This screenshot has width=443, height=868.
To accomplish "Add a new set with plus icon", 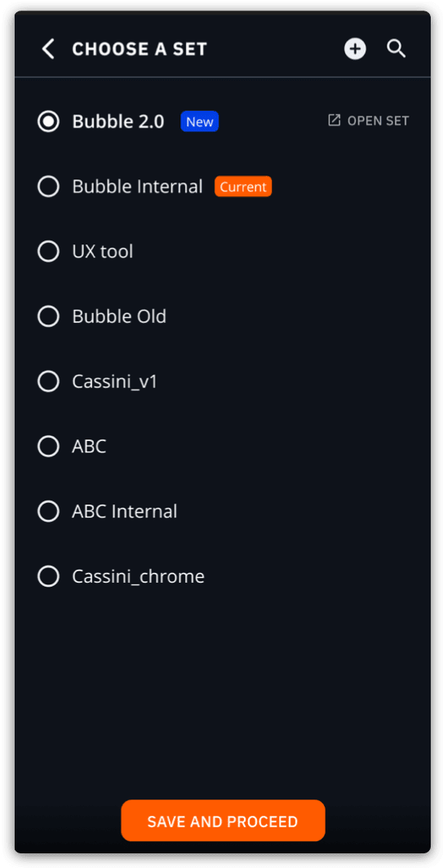I will pyautogui.click(x=355, y=49).
